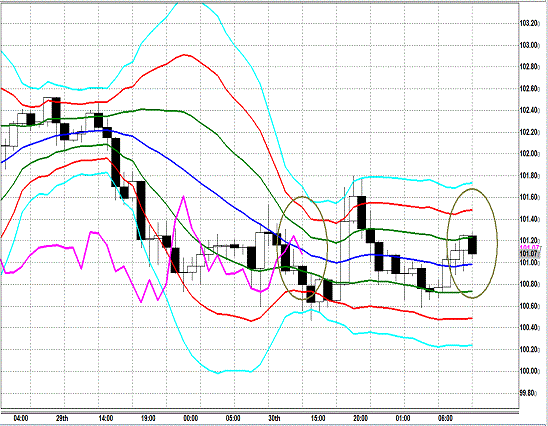Image resolution: width=548 pixels, height=426 pixels.
Task: Select the 102.60 price level label
Action: 530,88
